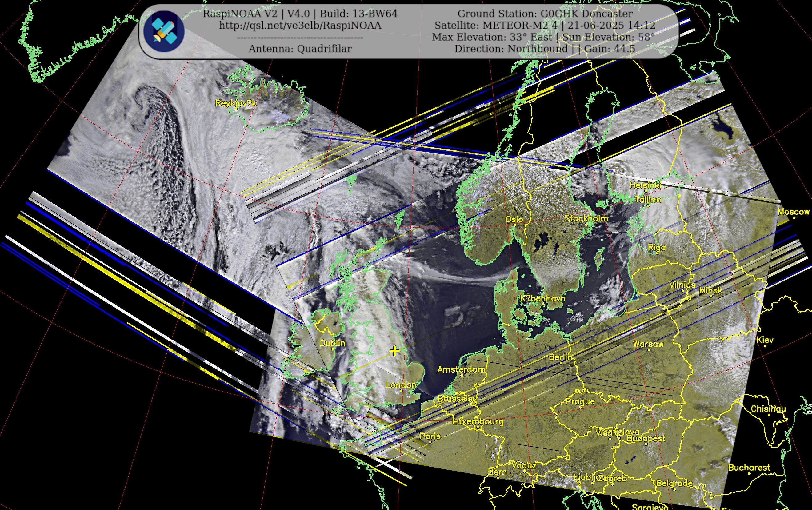The height and width of the screenshot is (510, 812).
Task: Click the RaspiNOAA satellite logo icon
Action: (164, 31)
